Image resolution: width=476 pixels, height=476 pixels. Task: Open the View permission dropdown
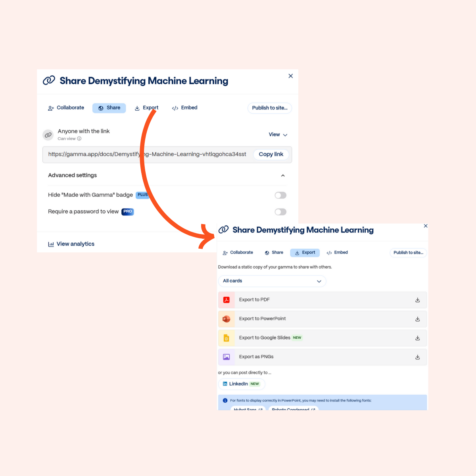tap(278, 135)
